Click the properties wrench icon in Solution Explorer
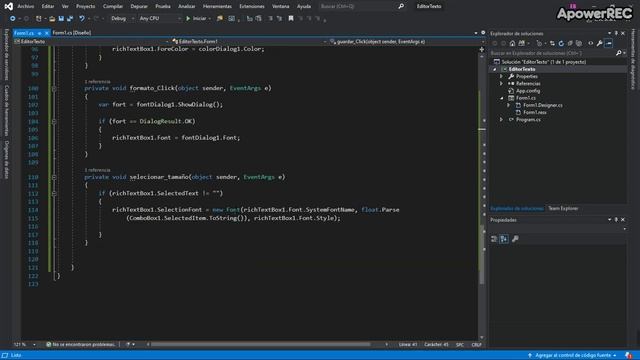This screenshot has height=360, width=640. 599,43
